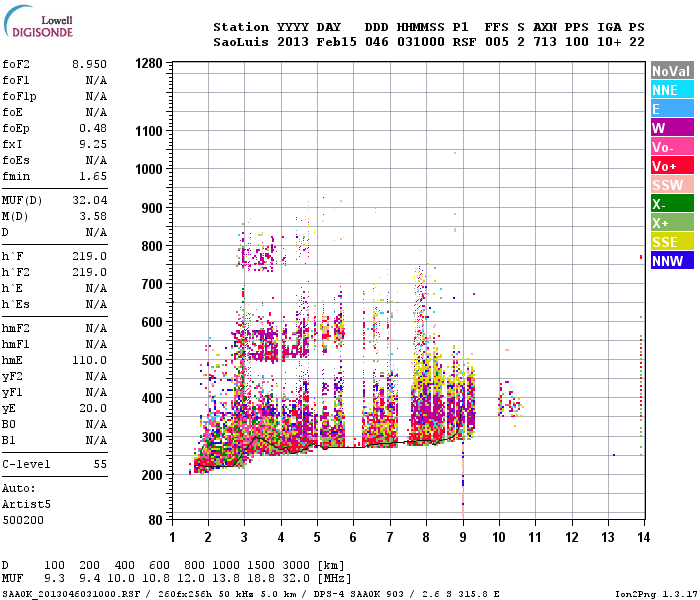
Task: Click the 18.8 MUF value
Action: coord(261,578)
